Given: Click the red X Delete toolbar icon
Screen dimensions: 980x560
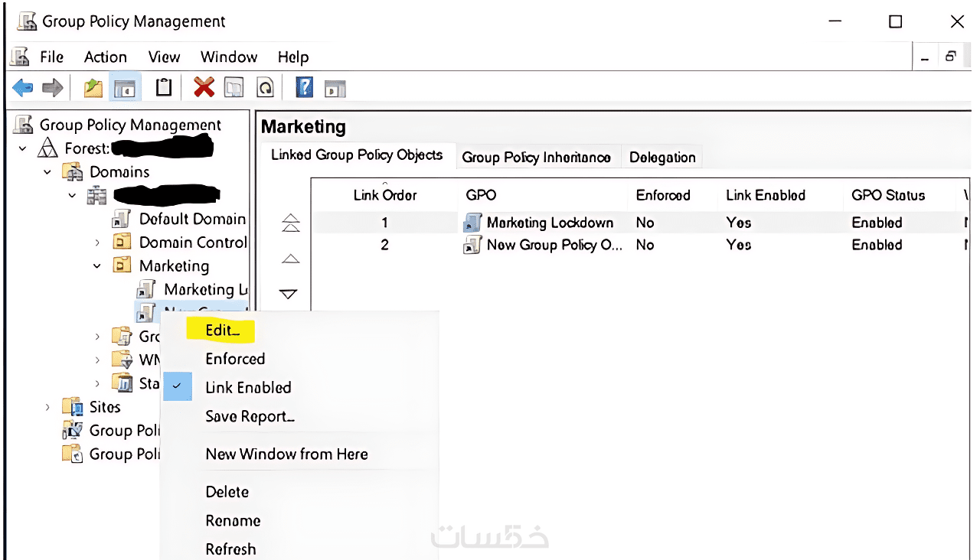Looking at the screenshot, I should 204,87.
